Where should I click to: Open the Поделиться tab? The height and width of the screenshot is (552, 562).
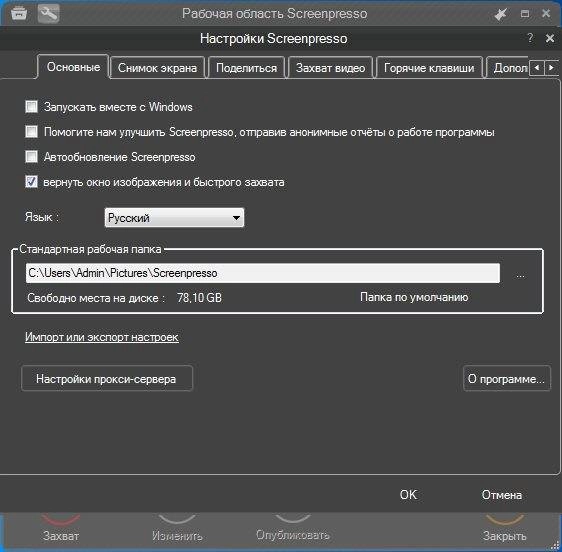pos(247,68)
